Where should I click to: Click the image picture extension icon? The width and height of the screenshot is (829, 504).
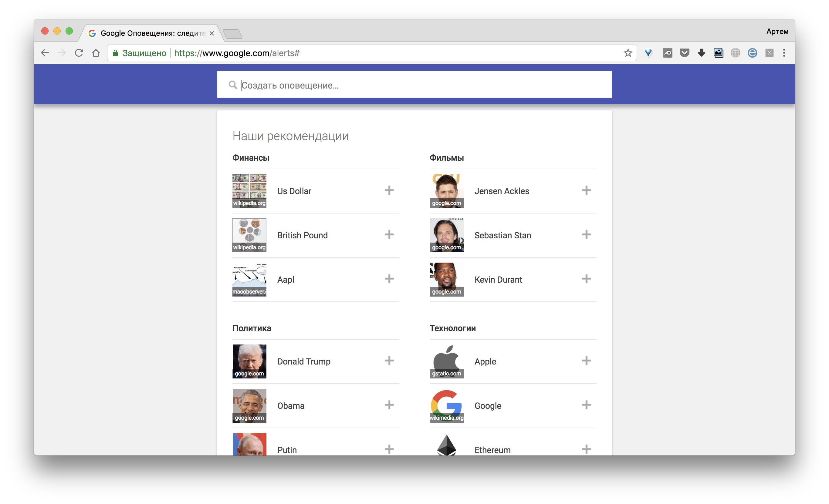718,53
